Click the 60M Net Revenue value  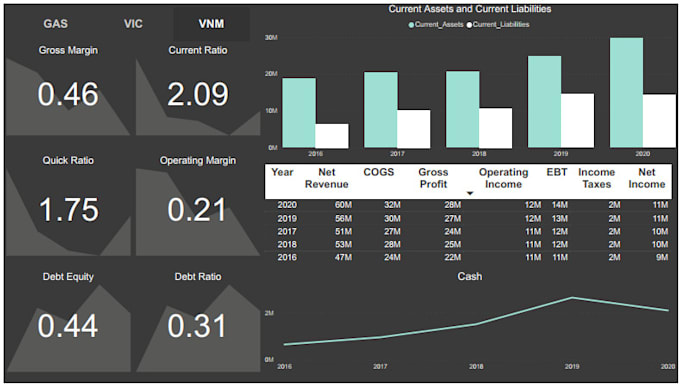pos(343,205)
